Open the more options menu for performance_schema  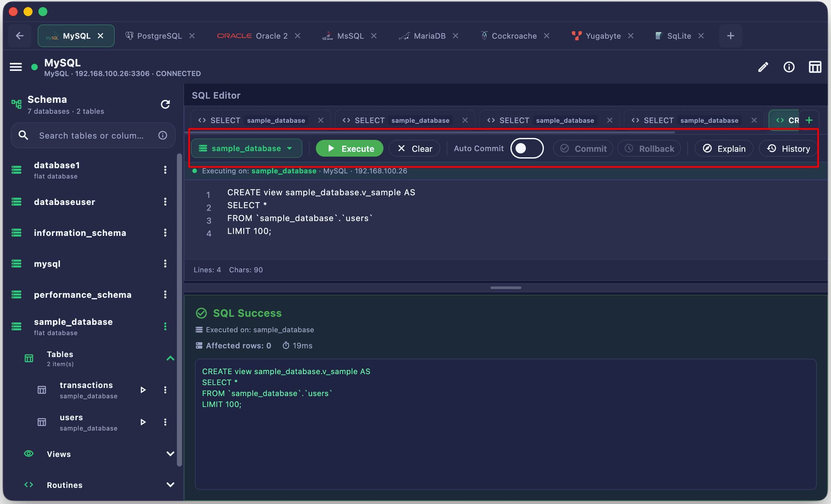click(x=165, y=295)
